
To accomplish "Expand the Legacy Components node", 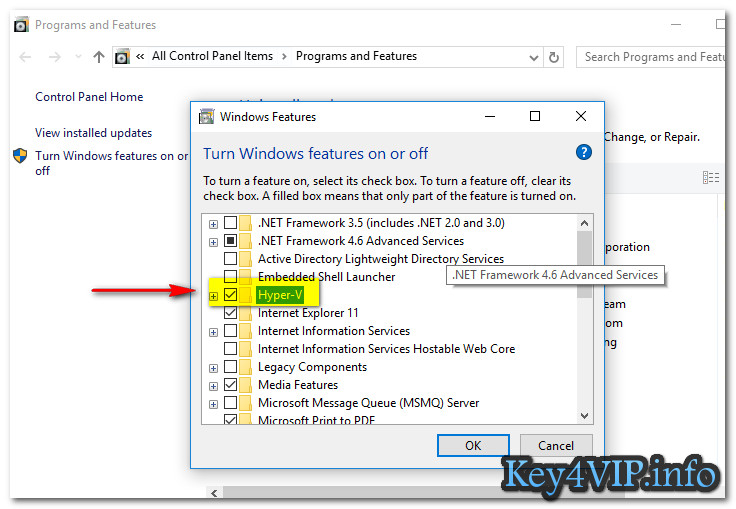I will tap(214, 368).
